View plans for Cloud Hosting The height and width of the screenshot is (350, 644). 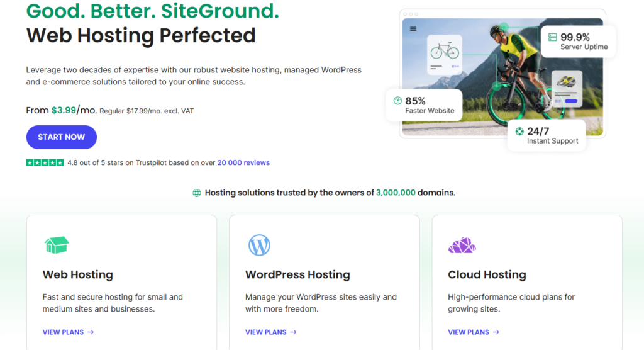474,332
